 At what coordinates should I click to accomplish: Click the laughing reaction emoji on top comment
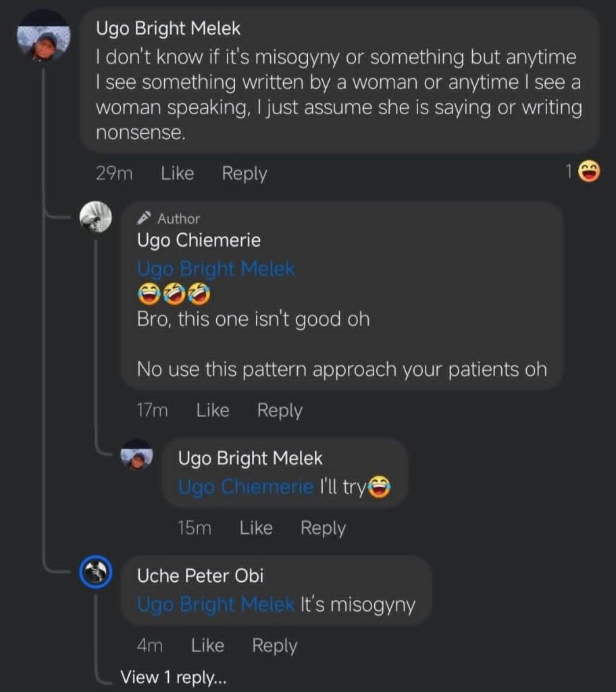[590, 173]
